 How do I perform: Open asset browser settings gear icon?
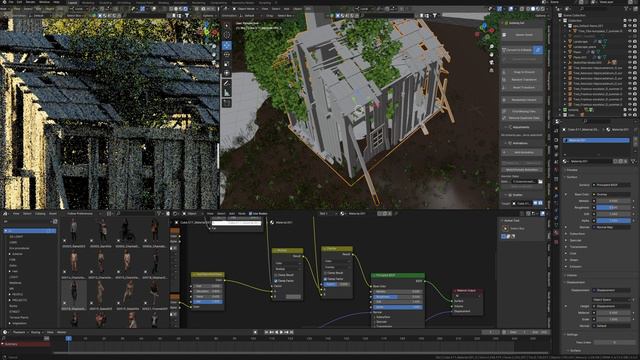click(167, 213)
